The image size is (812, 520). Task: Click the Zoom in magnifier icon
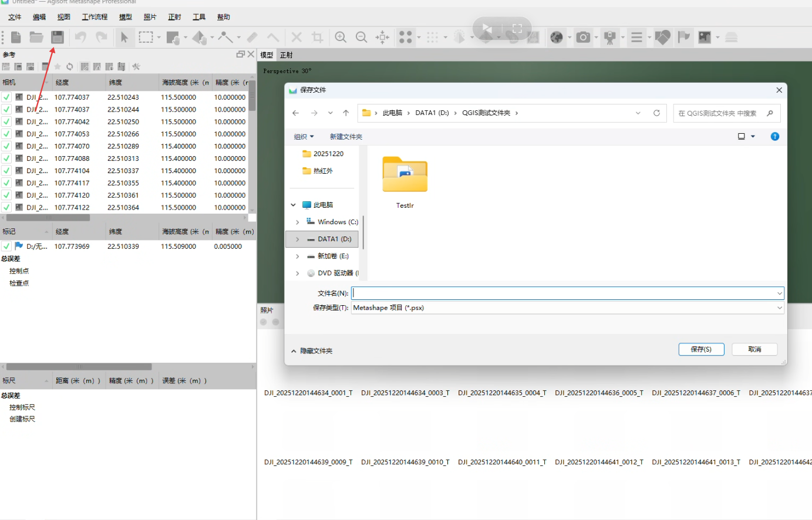point(341,38)
